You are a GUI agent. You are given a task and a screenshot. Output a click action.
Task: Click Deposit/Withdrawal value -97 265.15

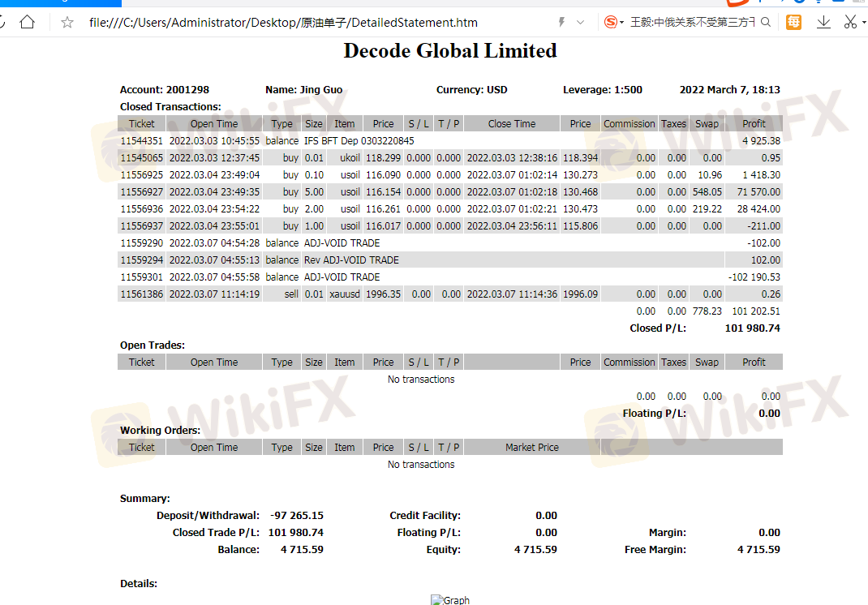(297, 515)
